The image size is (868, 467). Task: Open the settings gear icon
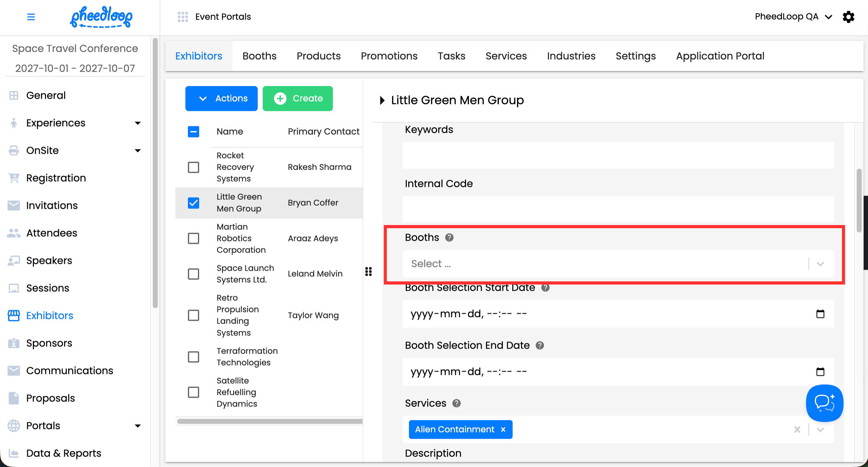(848, 17)
